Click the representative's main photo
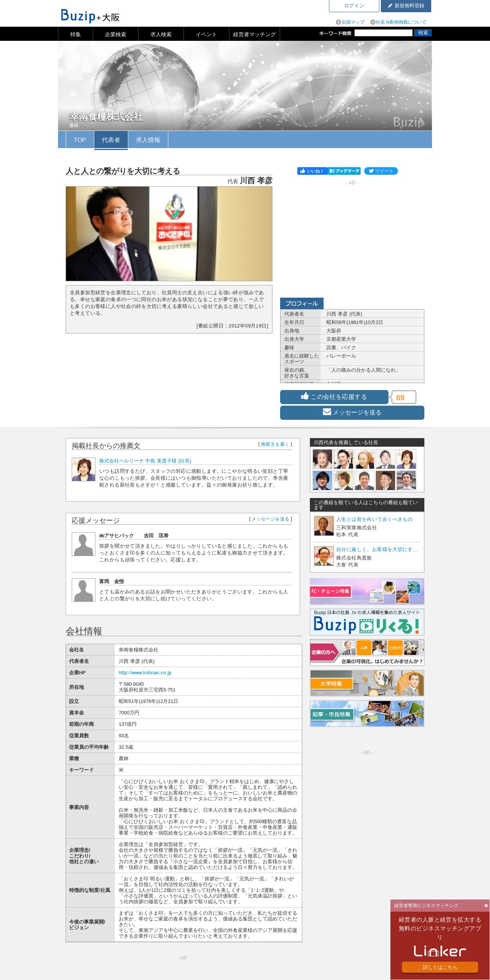The image size is (490, 980). click(169, 234)
